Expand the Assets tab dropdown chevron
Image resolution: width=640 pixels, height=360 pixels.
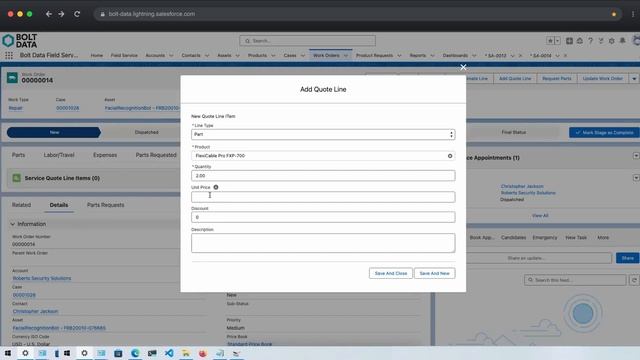coord(238,56)
